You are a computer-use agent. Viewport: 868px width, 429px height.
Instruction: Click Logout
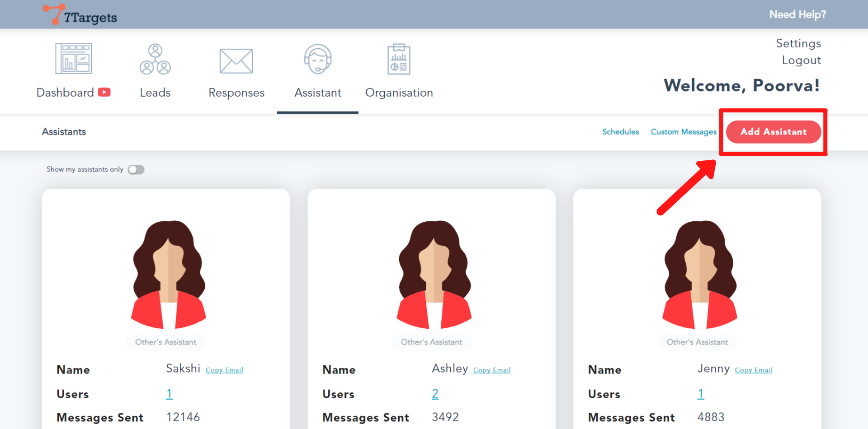click(801, 60)
